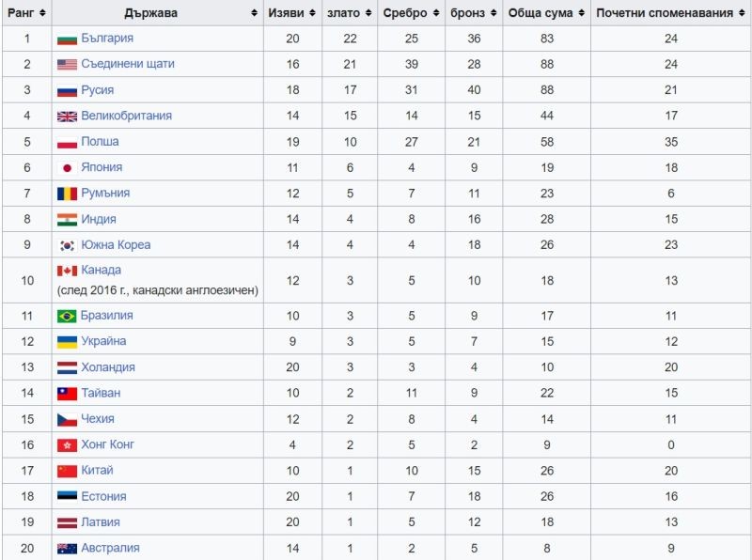
Task: Open the България link
Action: tap(107, 38)
